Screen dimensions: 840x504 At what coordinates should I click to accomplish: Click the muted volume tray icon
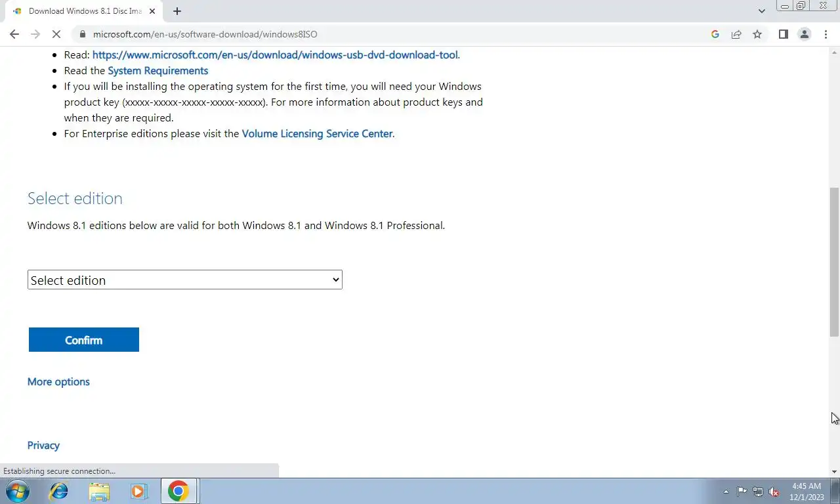(774, 492)
